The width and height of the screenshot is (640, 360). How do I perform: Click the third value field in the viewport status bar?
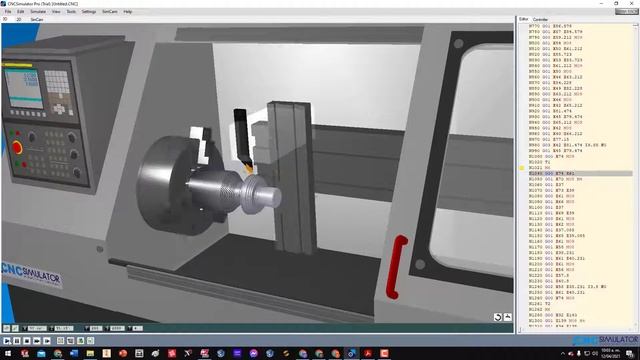[x=96, y=328]
